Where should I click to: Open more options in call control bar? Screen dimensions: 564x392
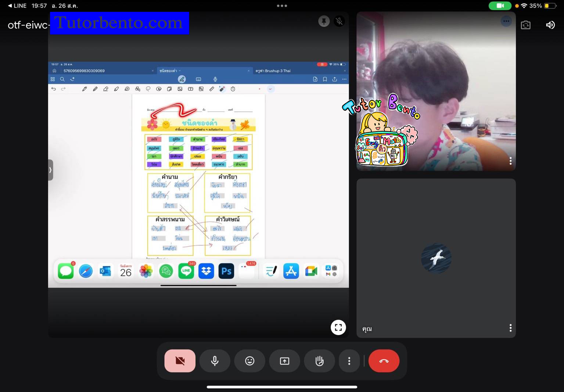click(x=349, y=361)
